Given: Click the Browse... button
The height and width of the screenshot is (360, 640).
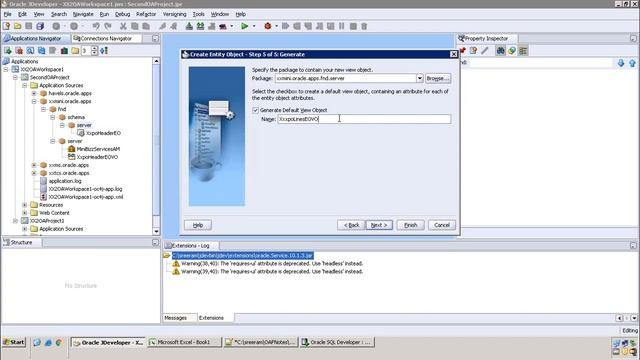Looking at the screenshot, I should 438,78.
